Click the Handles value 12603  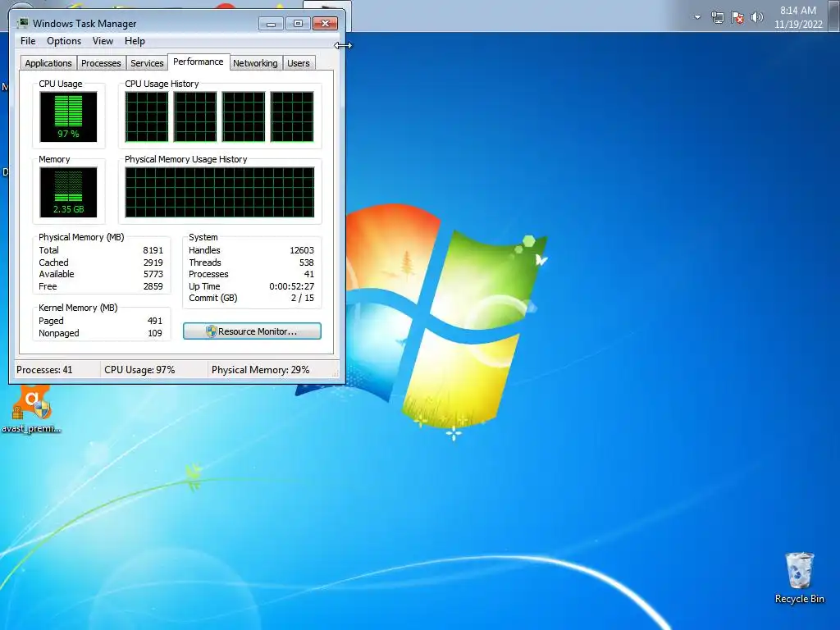point(302,250)
